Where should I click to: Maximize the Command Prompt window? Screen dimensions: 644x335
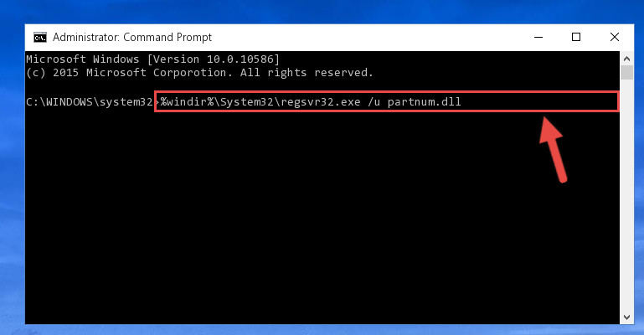pyautogui.click(x=576, y=38)
